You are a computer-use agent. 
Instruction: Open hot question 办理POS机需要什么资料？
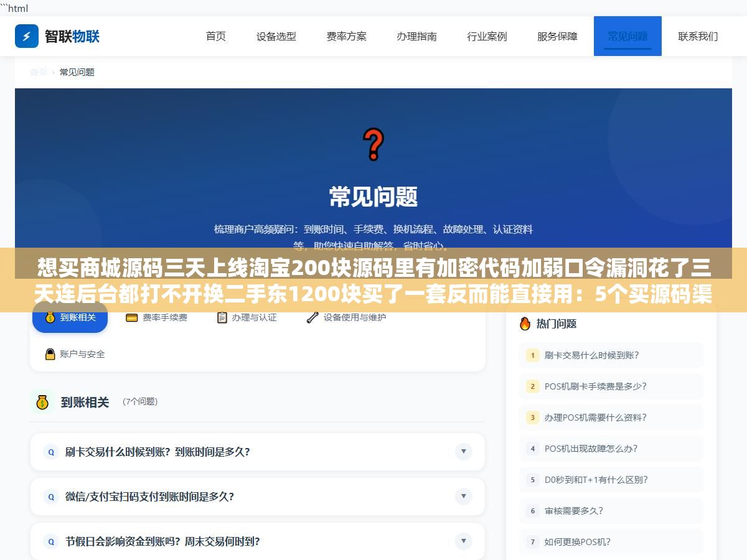[611, 418]
